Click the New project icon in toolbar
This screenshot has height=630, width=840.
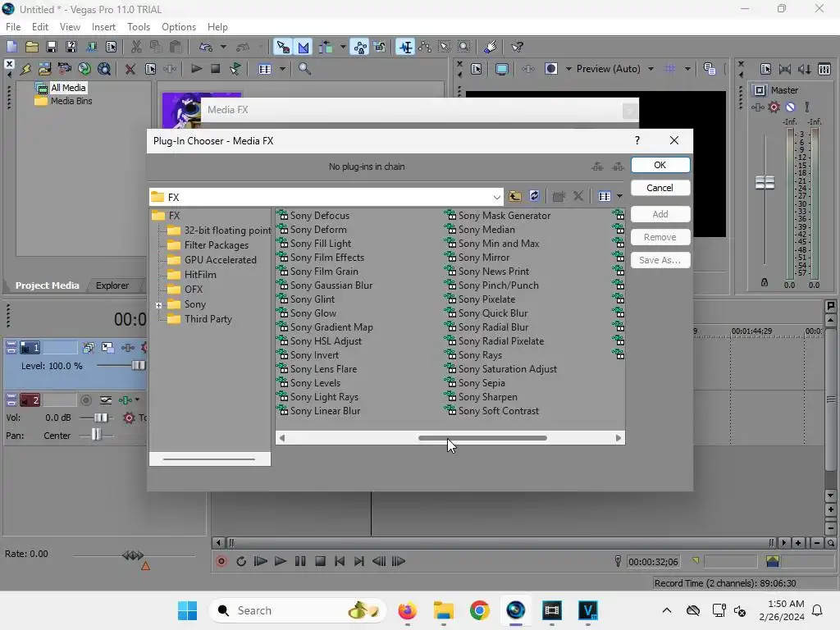pyautogui.click(x=11, y=47)
